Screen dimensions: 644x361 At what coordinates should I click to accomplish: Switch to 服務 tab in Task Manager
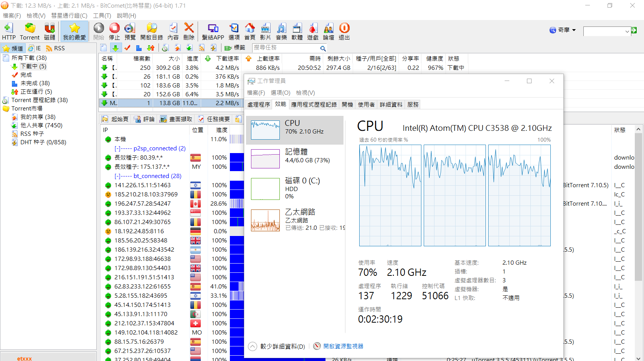pos(413,104)
